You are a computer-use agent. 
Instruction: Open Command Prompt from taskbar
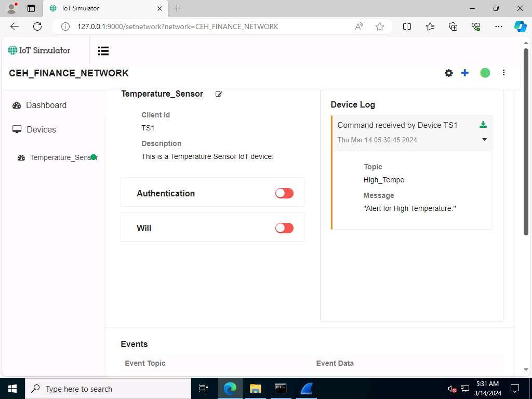pos(281,389)
